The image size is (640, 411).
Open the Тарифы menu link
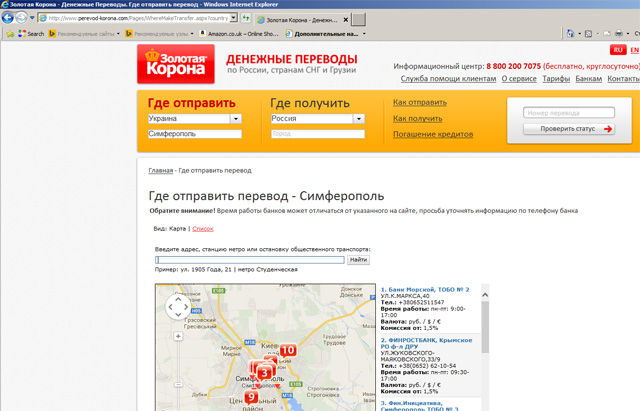click(x=556, y=78)
